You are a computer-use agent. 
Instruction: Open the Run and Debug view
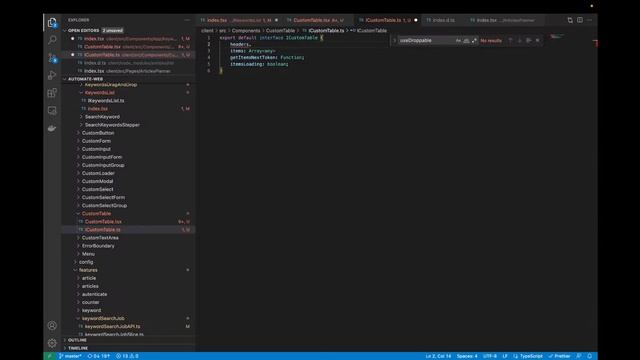click(52, 75)
